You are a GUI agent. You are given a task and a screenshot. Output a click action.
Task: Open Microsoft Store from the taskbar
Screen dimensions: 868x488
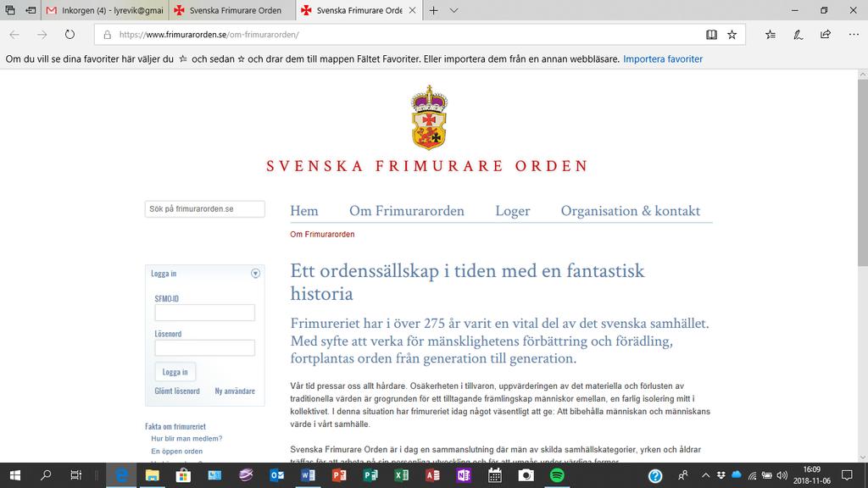[183, 475]
